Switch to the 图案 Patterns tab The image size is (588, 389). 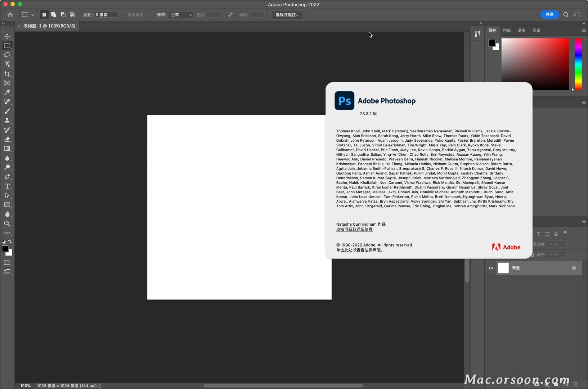tap(537, 31)
